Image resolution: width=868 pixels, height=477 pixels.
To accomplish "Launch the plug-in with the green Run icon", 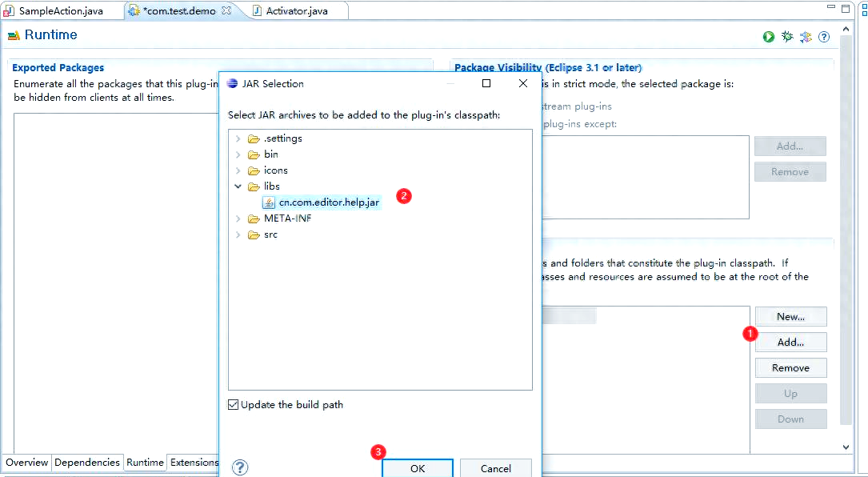I will point(768,37).
